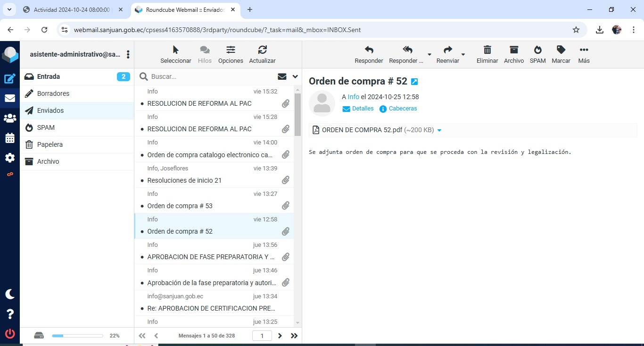Open the Contacts icon in left sidebar

point(10,118)
